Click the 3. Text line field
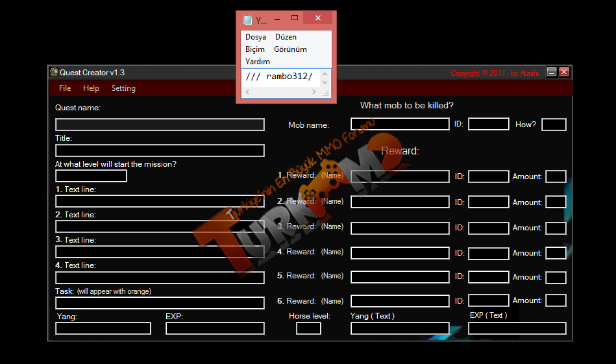 [160, 252]
